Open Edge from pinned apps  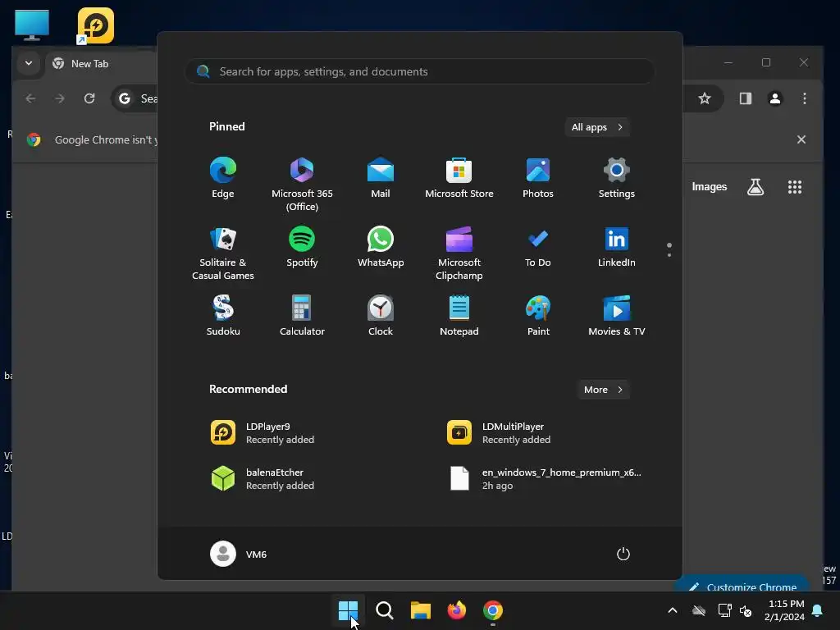pos(223,178)
